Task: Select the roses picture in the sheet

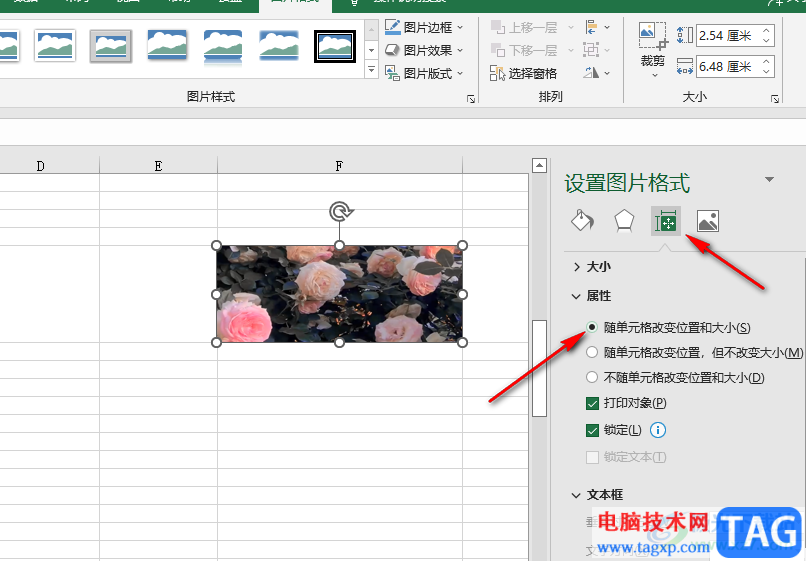Action: (x=339, y=294)
